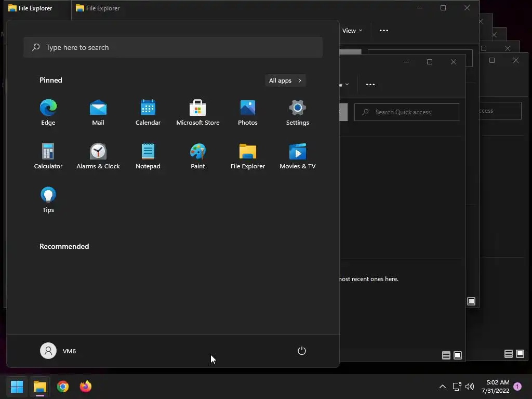Click the Start menu search box
This screenshot has width=532, height=399.
[173, 47]
